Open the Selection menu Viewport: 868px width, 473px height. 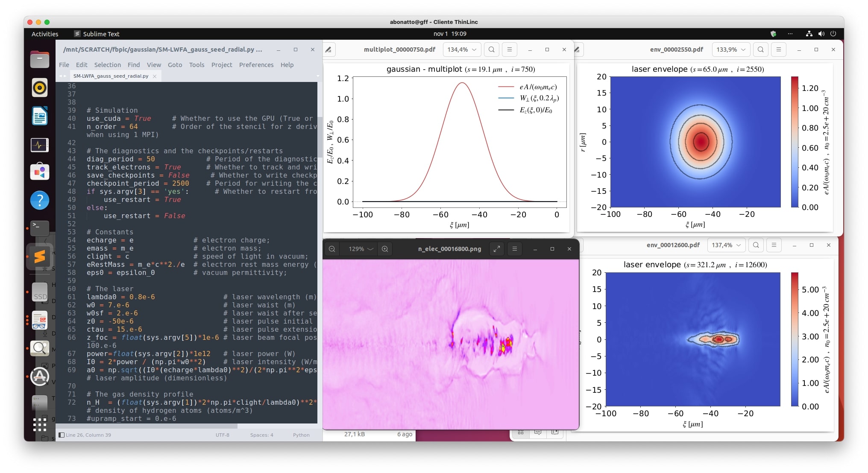pos(108,65)
